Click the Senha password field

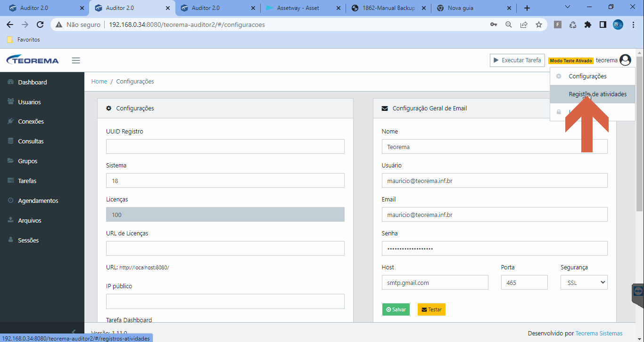click(x=495, y=248)
